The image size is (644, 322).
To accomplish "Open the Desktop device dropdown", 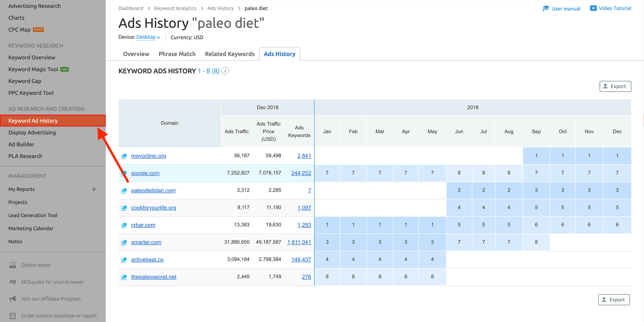I will click(148, 37).
